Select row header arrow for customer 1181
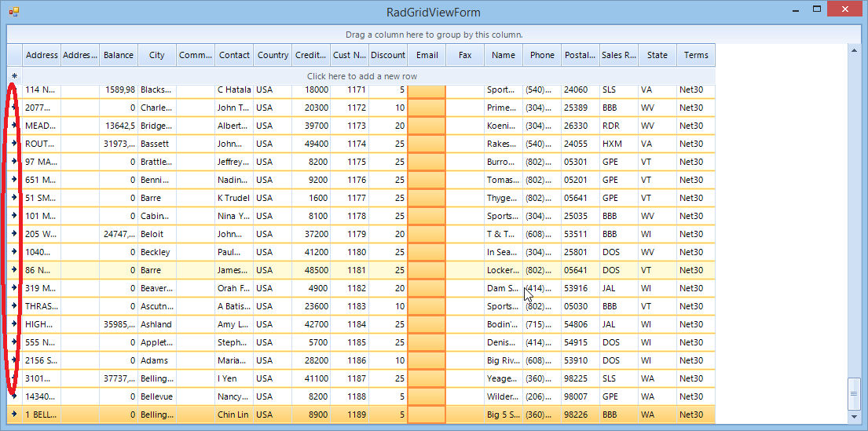The image size is (868, 431). pos(14,270)
